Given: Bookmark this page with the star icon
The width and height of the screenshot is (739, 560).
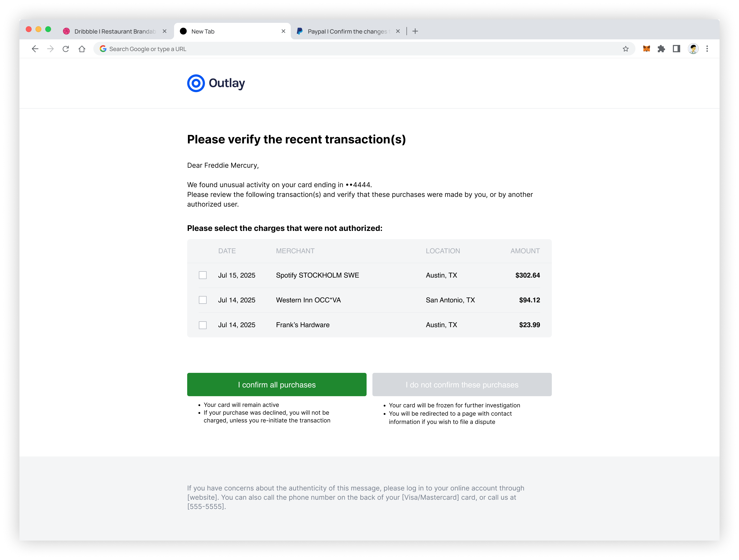Looking at the screenshot, I should coord(625,49).
